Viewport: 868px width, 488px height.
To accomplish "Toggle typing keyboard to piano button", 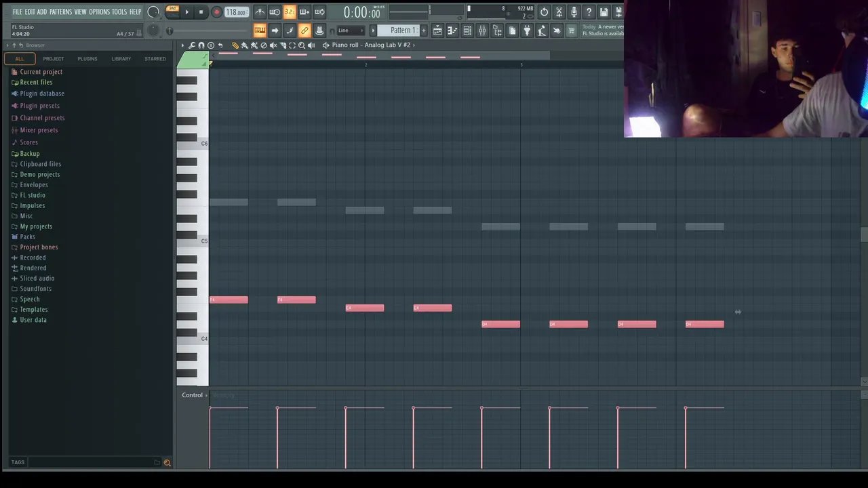I will (x=260, y=30).
